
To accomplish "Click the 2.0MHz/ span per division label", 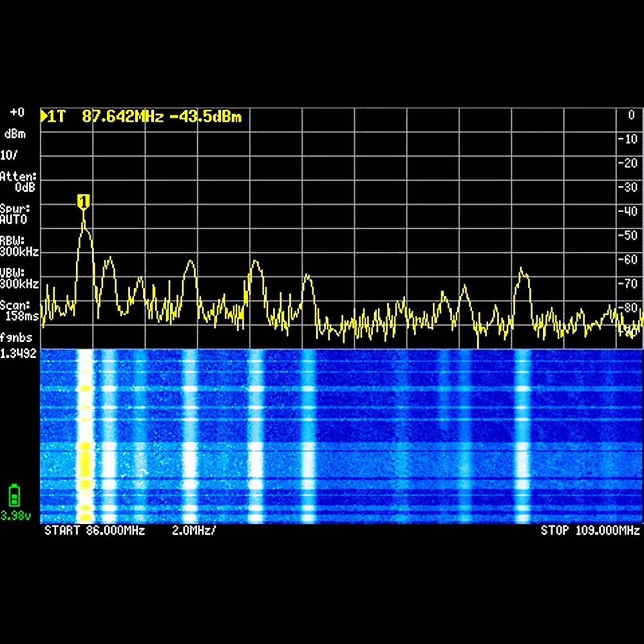I will (194, 530).
